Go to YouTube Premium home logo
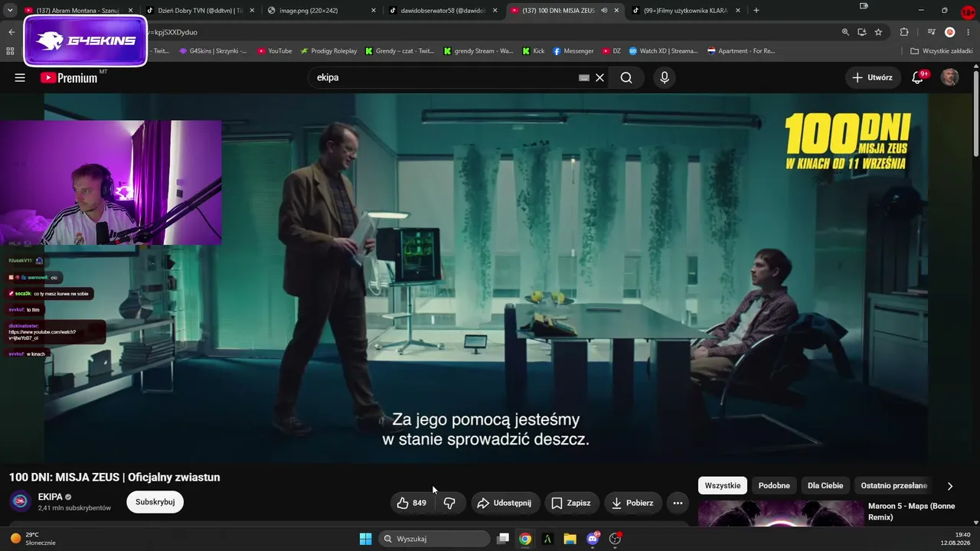Screen dimensions: 980x551 (69, 77)
